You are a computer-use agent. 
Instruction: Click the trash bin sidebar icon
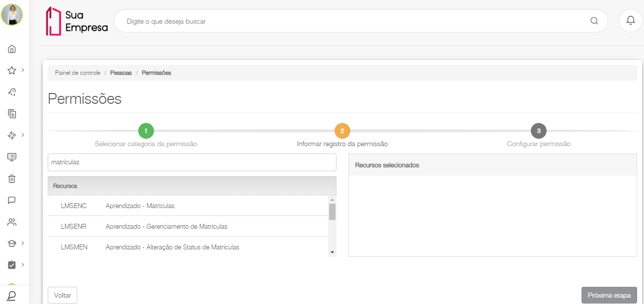(12, 179)
